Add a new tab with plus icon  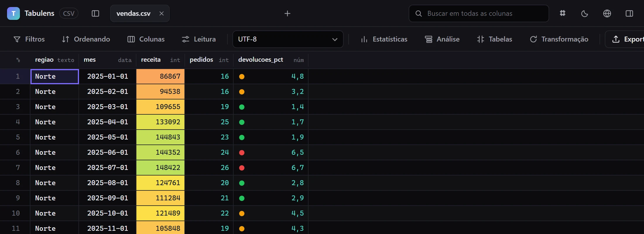(x=287, y=13)
